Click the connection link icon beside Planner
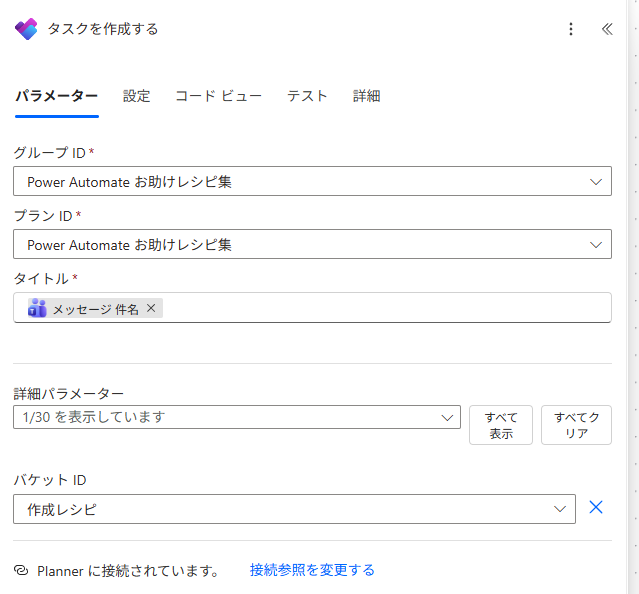639x594 pixels. (x=21, y=570)
